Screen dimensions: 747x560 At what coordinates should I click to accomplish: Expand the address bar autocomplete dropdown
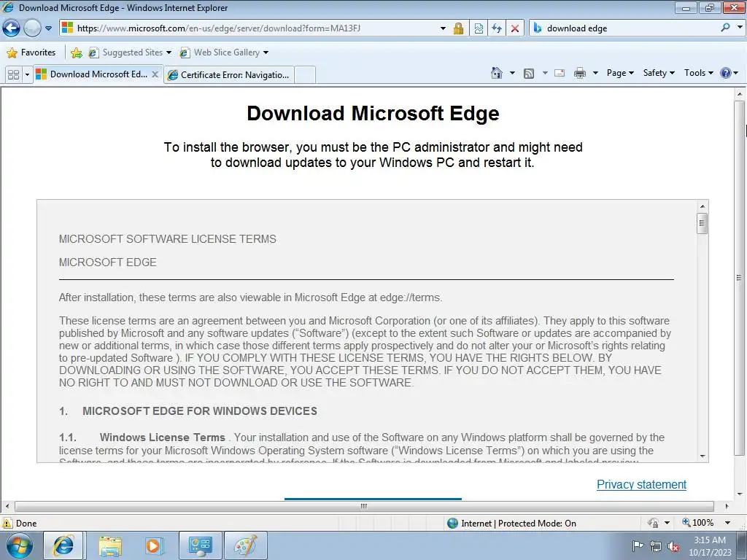pyautogui.click(x=443, y=28)
